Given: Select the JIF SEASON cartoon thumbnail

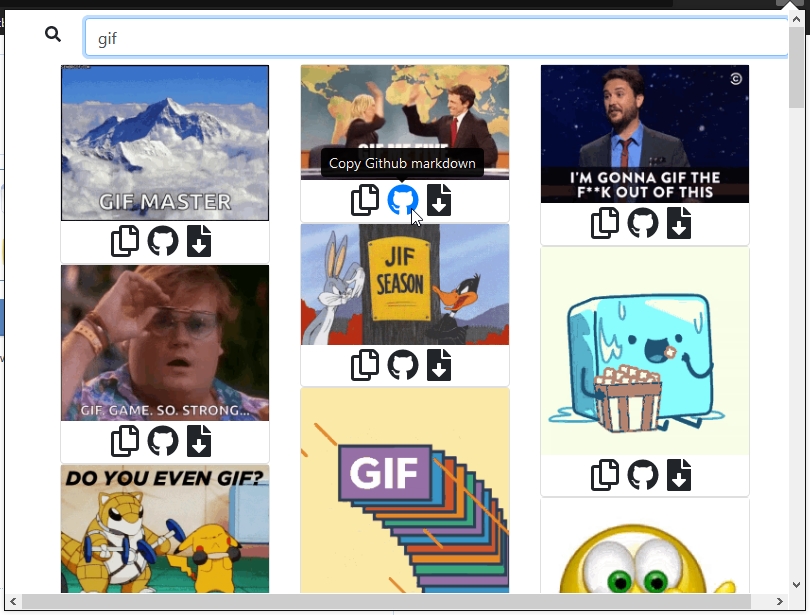Looking at the screenshot, I should [405, 285].
